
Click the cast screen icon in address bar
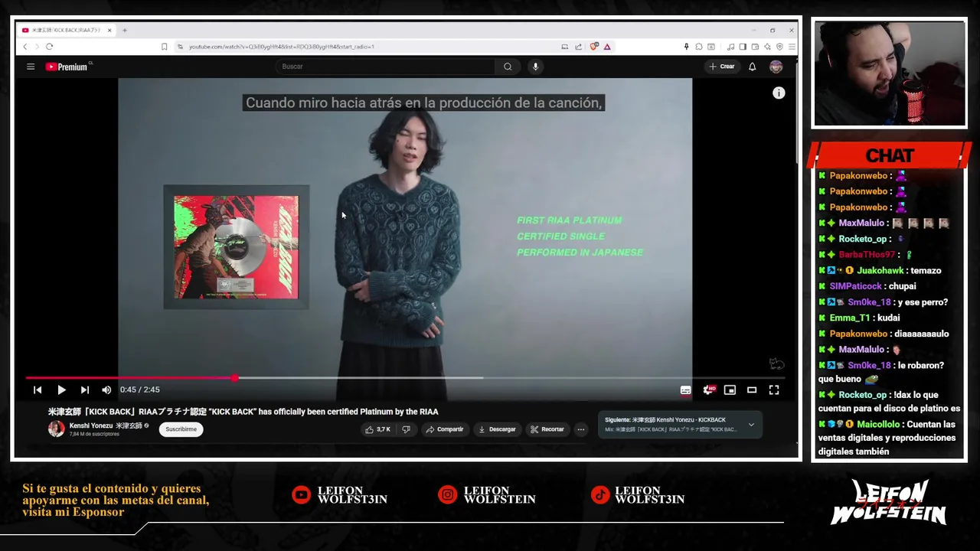coord(565,47)
